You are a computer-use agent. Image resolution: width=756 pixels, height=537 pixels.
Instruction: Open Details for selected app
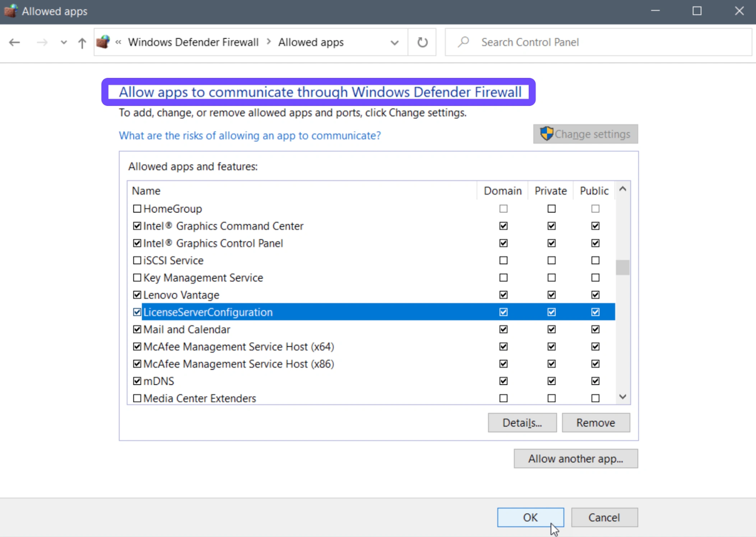coord(522,423)
